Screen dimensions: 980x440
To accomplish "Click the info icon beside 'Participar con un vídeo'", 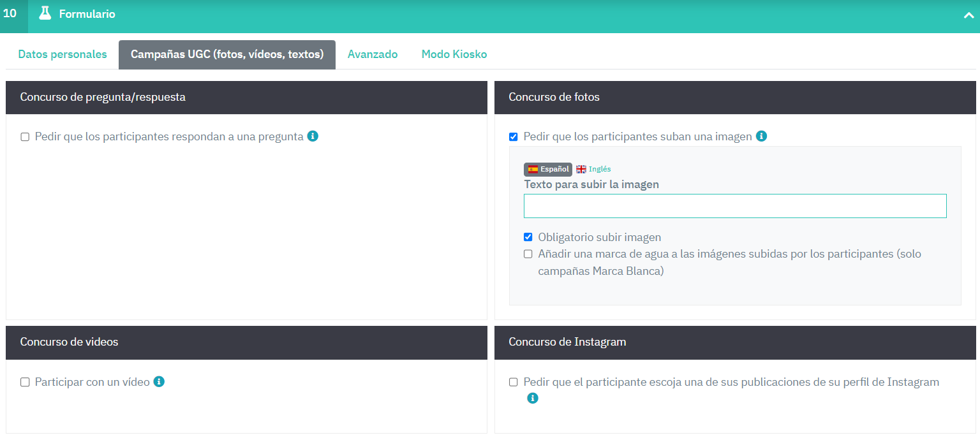I will pos(159,381).
